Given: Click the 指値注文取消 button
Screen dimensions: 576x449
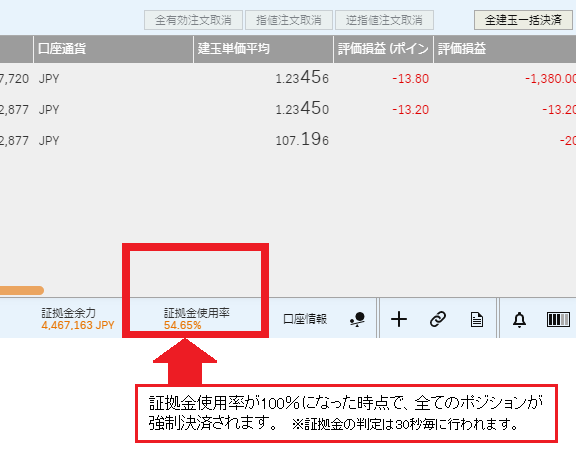Looking at the screenshot, I should (289, 20).
